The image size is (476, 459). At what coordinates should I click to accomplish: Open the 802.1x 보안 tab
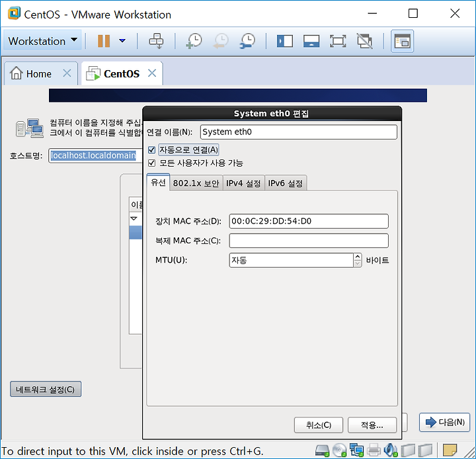tap(196, 183)
